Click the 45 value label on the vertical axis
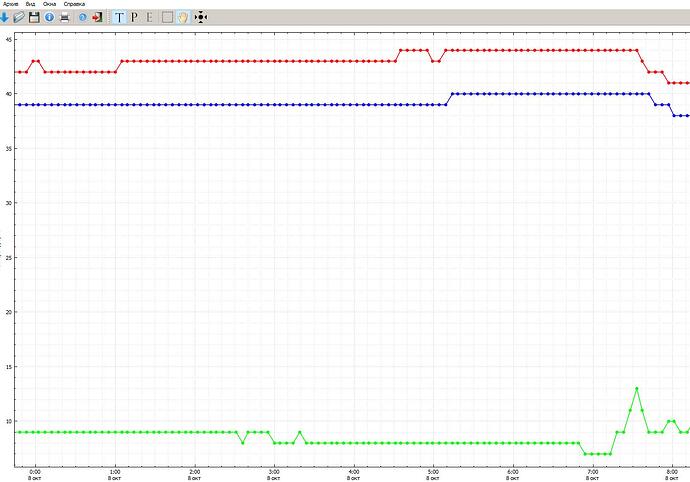The height and width of the screenshot is (482, 690). (x=8, y=39)
